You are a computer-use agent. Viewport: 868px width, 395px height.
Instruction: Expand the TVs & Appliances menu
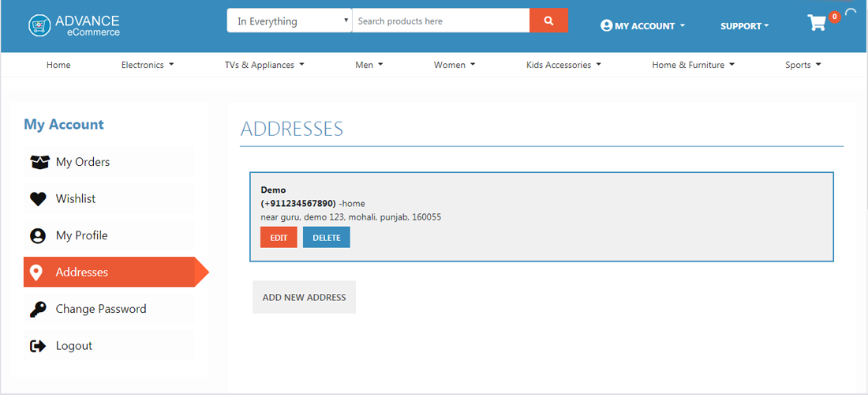tap(264, 65)
